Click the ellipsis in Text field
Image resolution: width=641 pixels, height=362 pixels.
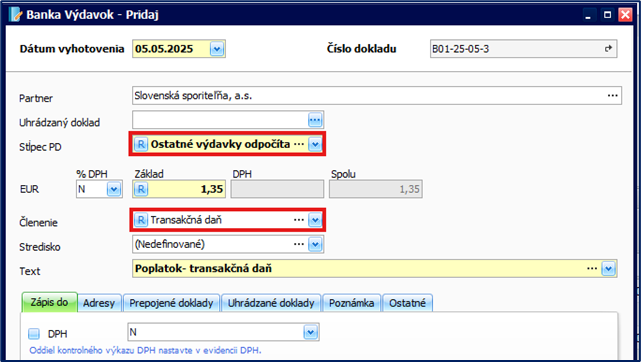pos(592,269)
